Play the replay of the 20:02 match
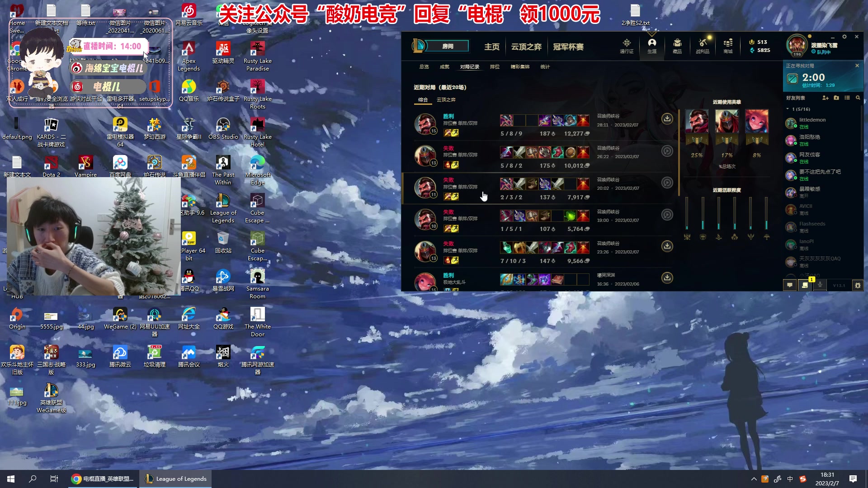Image resolution: width=868 pixels, height=488 pixels. (x=667, y=183)
